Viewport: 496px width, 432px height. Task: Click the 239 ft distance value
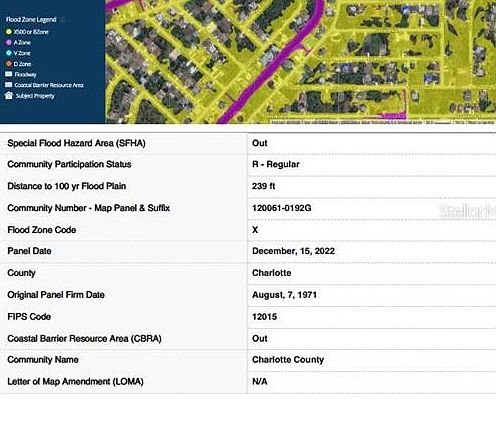[x=263, y=186]
